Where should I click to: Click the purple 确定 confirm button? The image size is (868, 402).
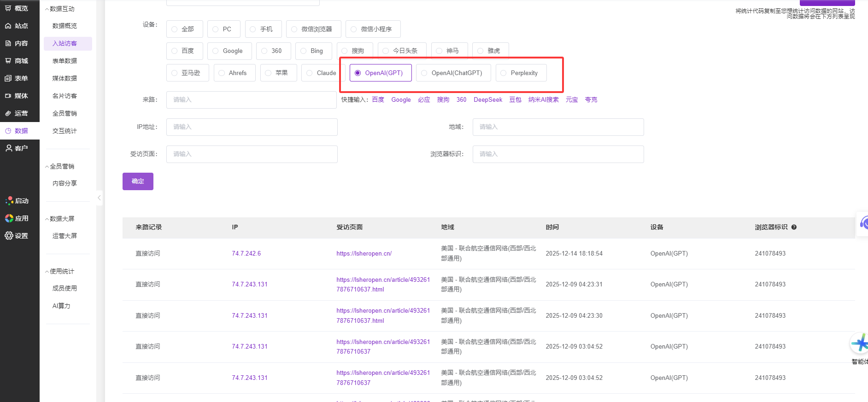[x=138, y=181]
